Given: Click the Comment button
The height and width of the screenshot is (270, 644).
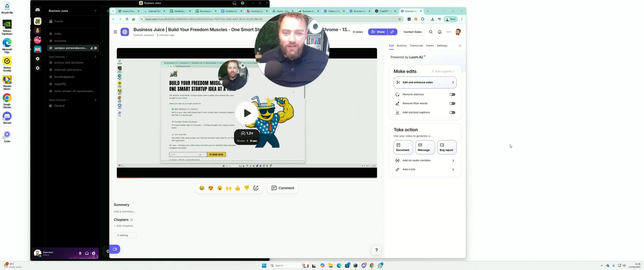Looking at the screenshot, I should (x=283, y=188).
